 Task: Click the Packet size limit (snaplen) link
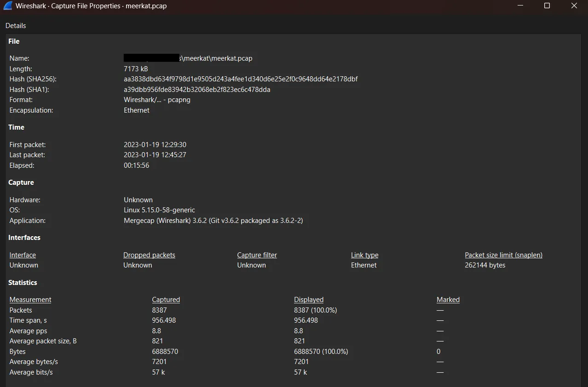tap(503, 255)
